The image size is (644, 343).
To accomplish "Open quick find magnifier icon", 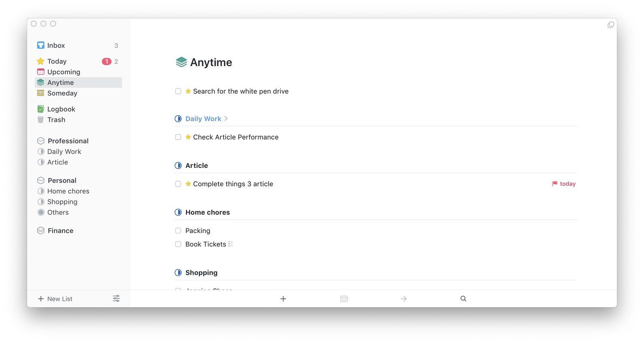I will (x=463, y=299).
